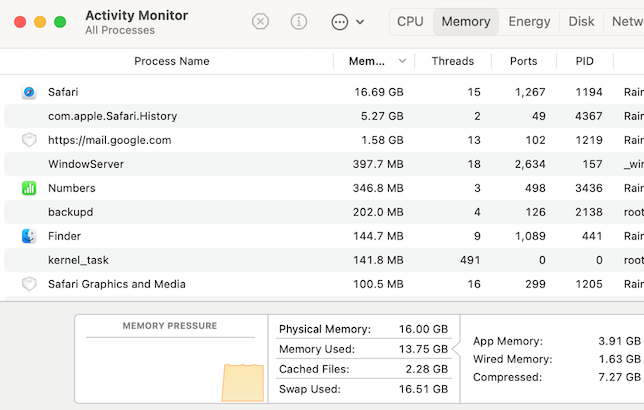644x410 pixels.
Task: Click the yellow minimize window button
Action: point(40,22)
